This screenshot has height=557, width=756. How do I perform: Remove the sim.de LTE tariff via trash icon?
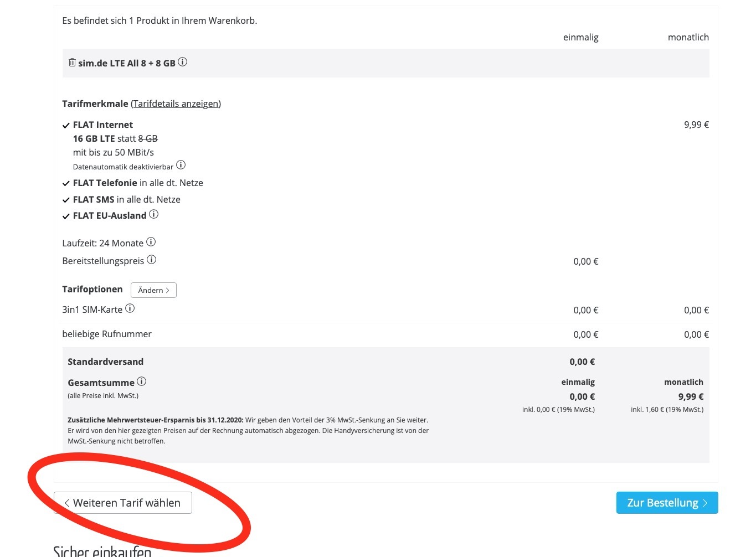tap(72, 63)
